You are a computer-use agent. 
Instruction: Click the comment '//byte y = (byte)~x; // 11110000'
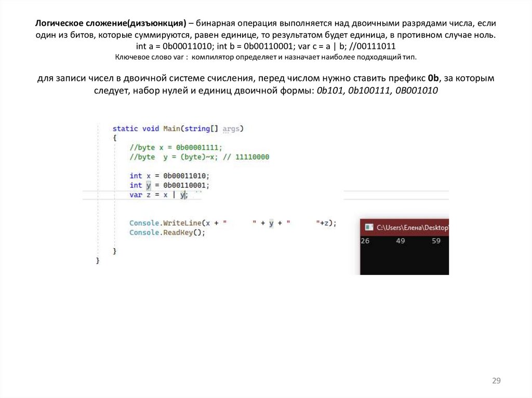199,157
